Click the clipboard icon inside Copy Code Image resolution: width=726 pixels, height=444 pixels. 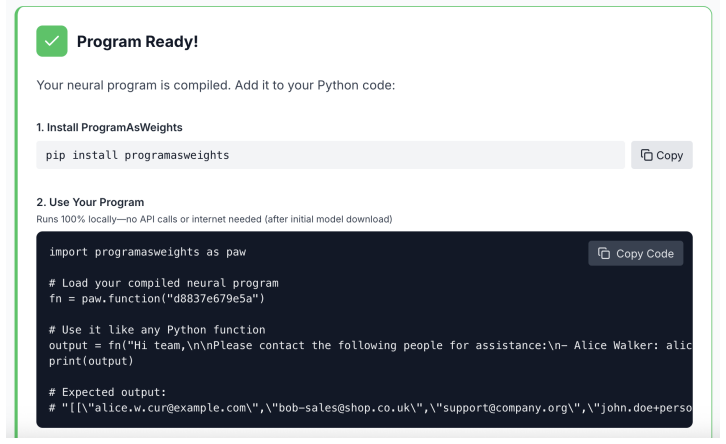coord(604,253)
